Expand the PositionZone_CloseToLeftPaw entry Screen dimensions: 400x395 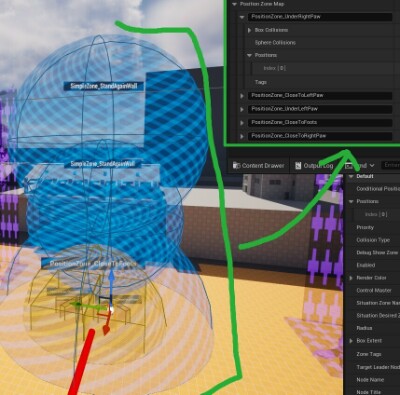click(242, 96)
